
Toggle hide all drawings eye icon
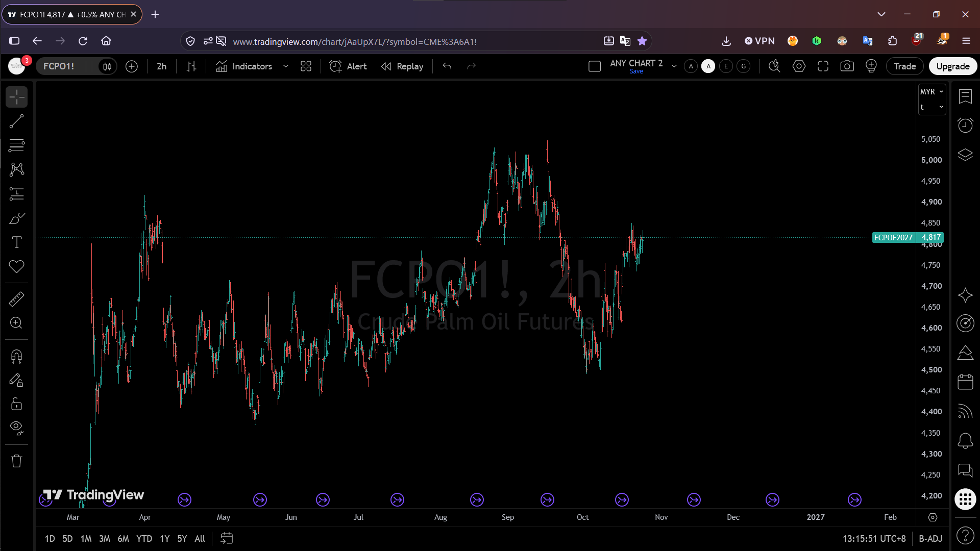tap(16, 428)
